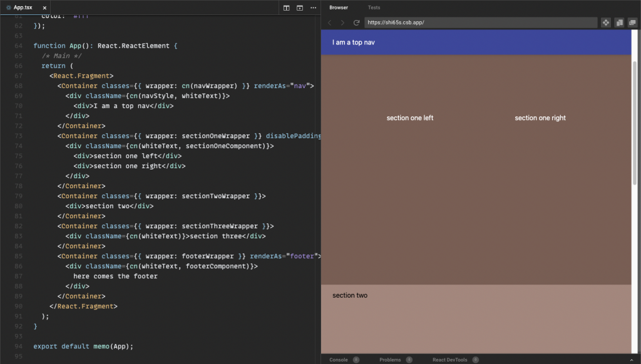Click the four-diamond icon beside the URL bar
The width and height of the screenshot is (641, 364).
(606, 23)
